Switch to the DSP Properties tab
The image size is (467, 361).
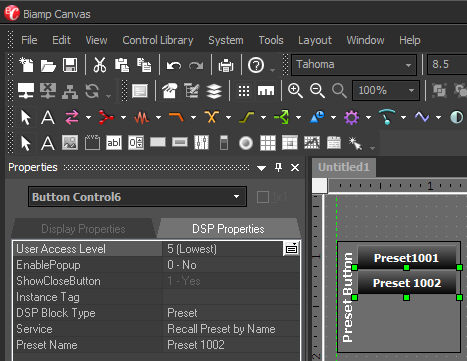click(x=228, y=229)
